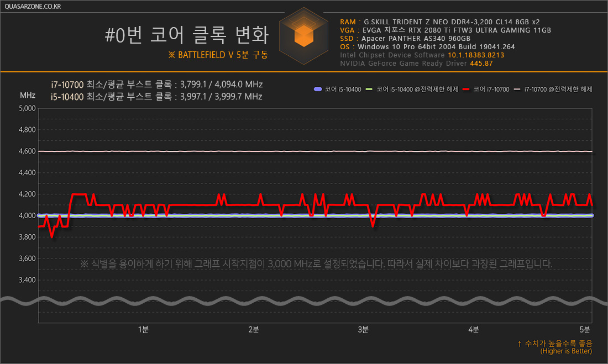
Task: Click the '※ BATTLEFIELD V 5분 구동' subtitle
Action: click(x=218, y=55)
